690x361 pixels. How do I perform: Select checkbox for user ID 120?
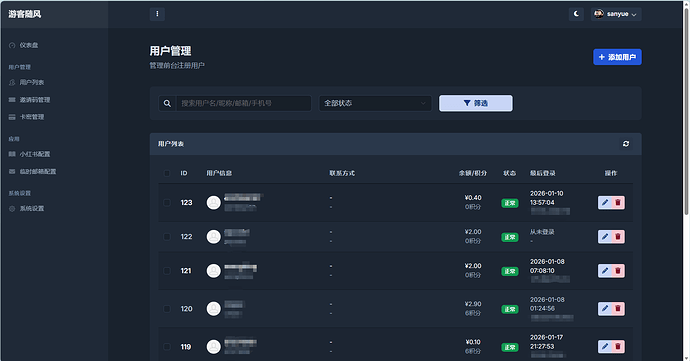(167, 309)
